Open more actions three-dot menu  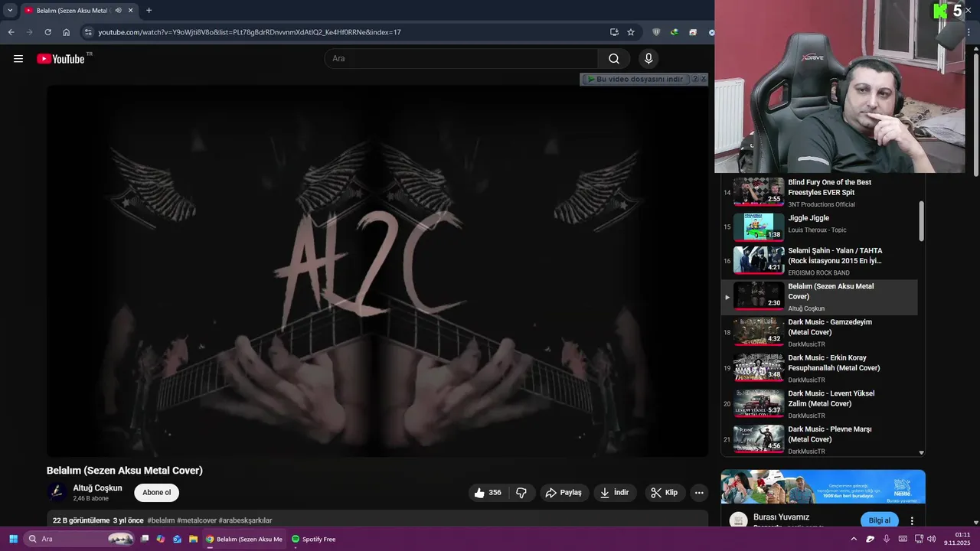pyautogui.click(x=699, y=493)
